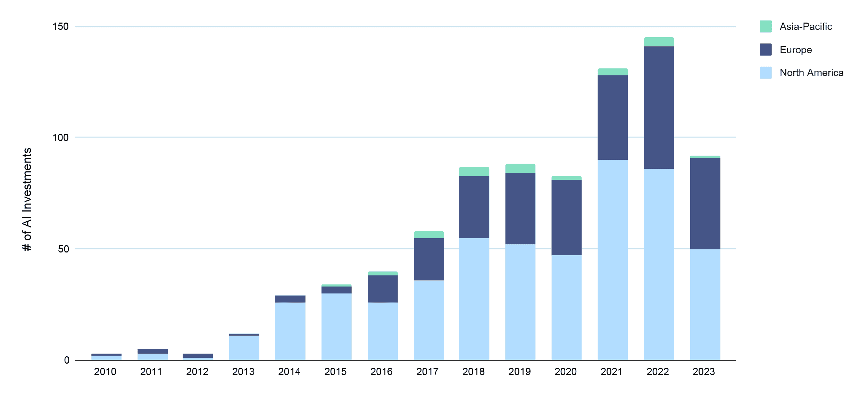Viewport: 868px width, 398px height.
Task: Click the Asia-Pacific green color swatch
Action: (x=766, y=26)
